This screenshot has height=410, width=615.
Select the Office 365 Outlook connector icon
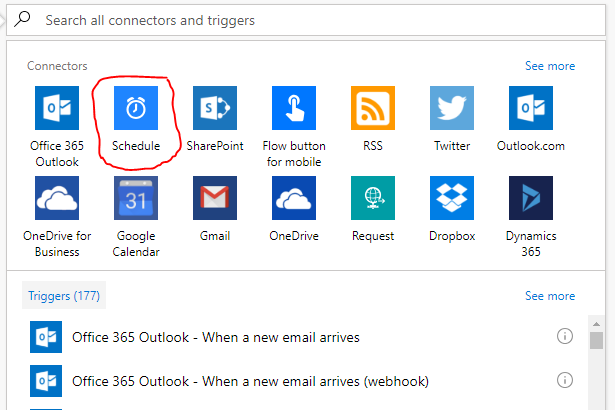click(x=57, y=108)
